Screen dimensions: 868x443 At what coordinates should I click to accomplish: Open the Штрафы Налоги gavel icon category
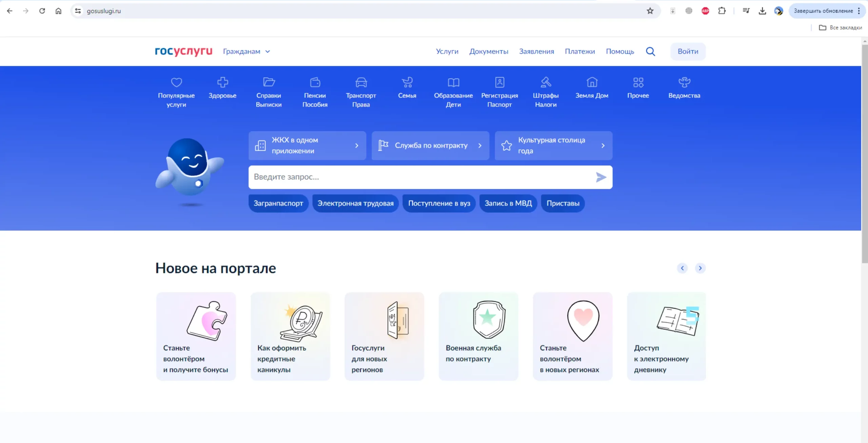point(546,82)
